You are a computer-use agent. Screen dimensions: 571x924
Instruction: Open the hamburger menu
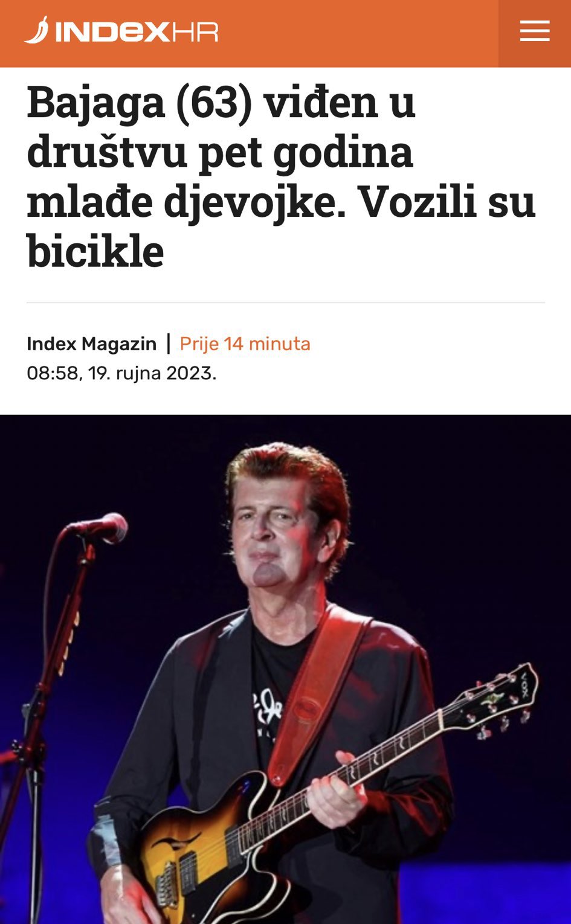click(x=535, y=31)
